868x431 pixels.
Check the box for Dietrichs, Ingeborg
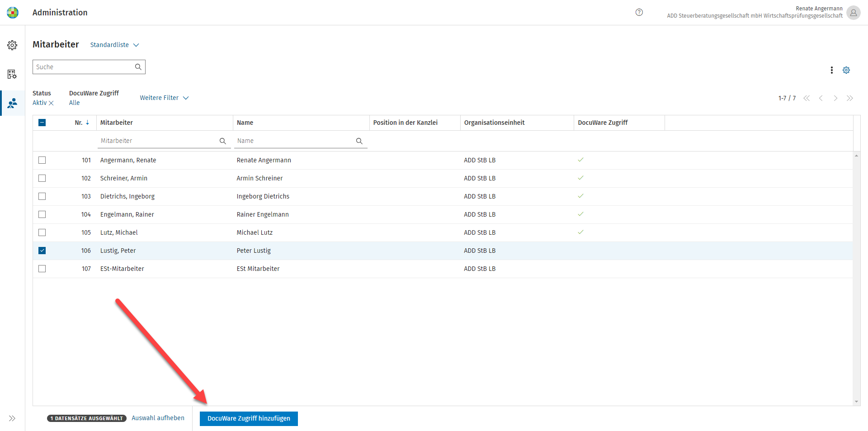click(42, 196)
